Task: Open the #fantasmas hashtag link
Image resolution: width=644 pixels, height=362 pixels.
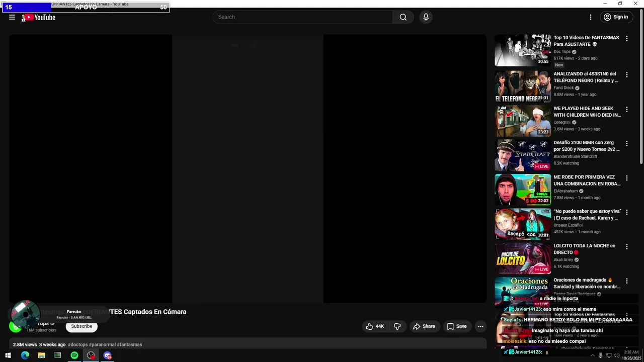Action: 129,345
